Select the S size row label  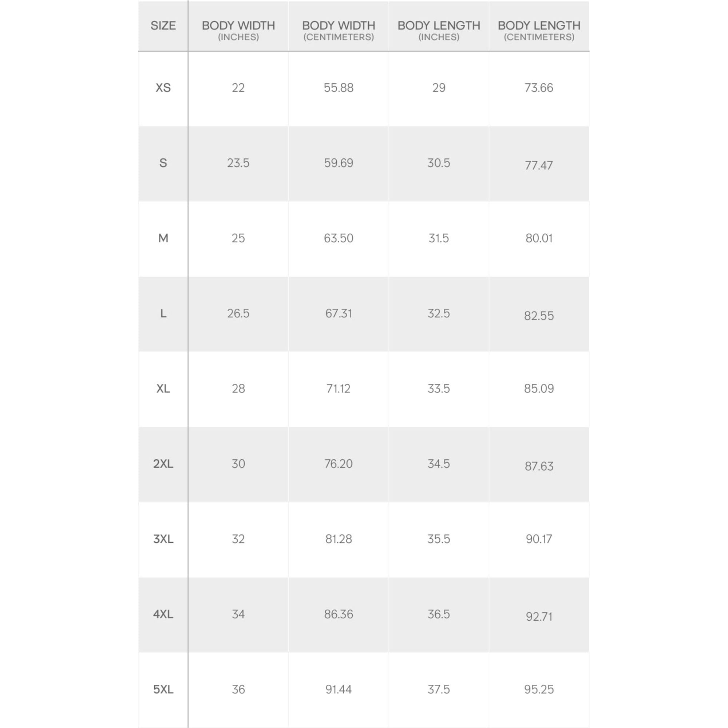click(x=163, y=163)
